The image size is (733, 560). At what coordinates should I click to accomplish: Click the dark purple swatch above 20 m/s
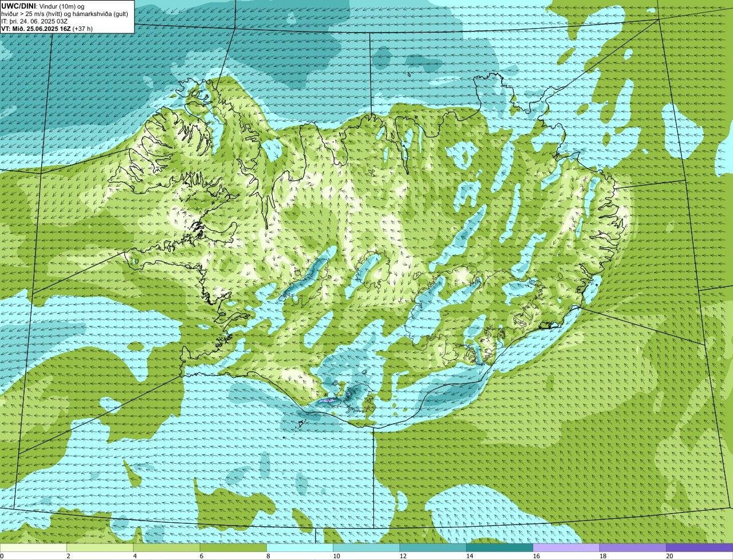[699, 548]
